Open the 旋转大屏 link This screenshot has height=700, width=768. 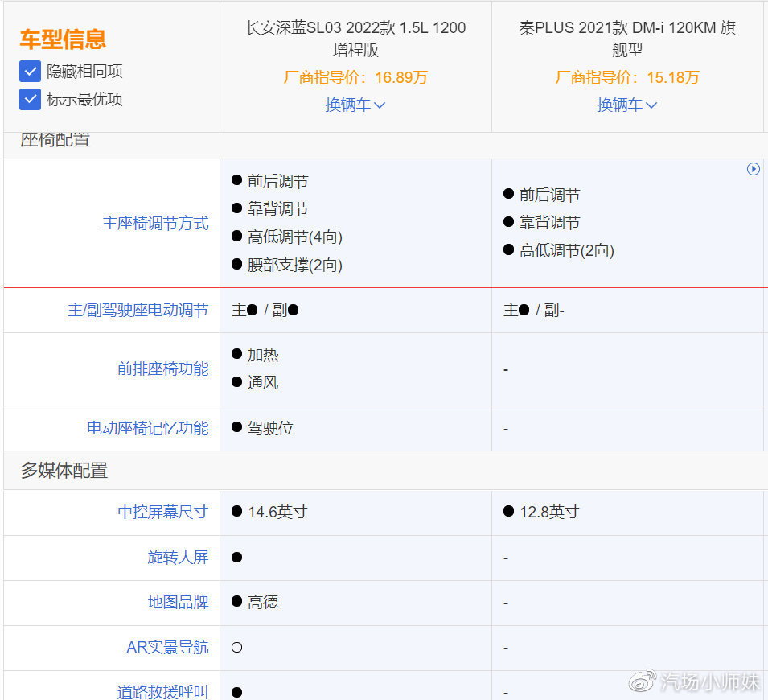coord(179,558)
